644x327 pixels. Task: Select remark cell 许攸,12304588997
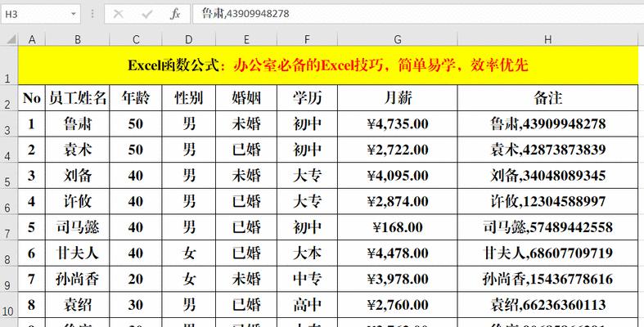[x=548, y=201]
